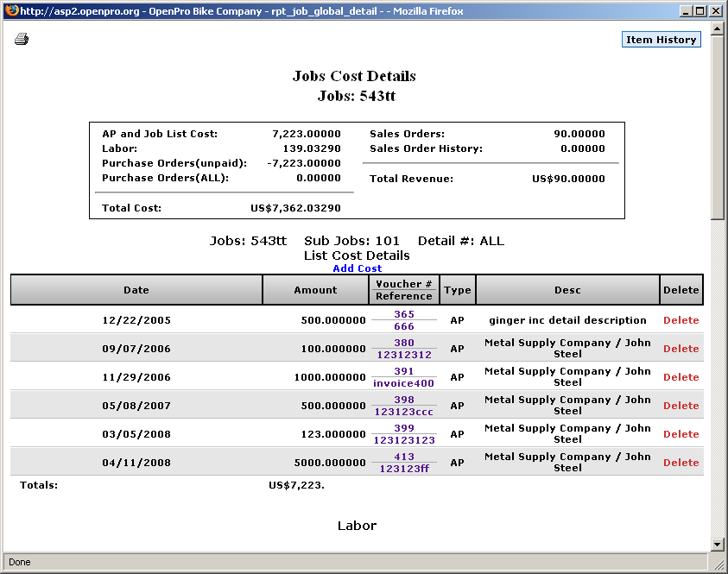Open voucher 398 link
Viewport: 728px width, 574px height.
click(403, 400)
